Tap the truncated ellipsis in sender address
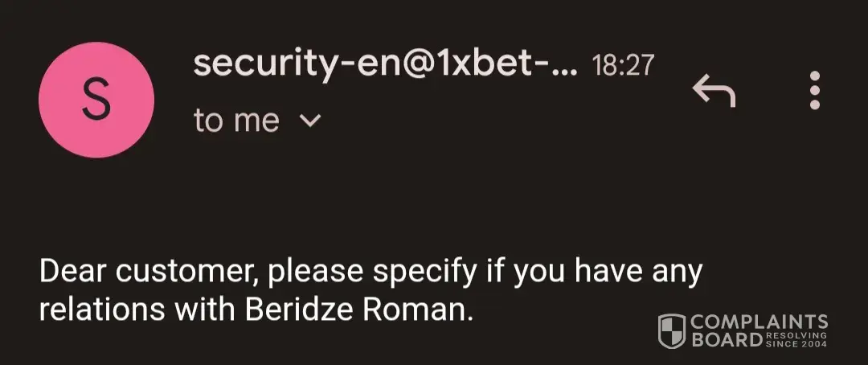Screen dimensions: 868x365 tap(566, 67)
